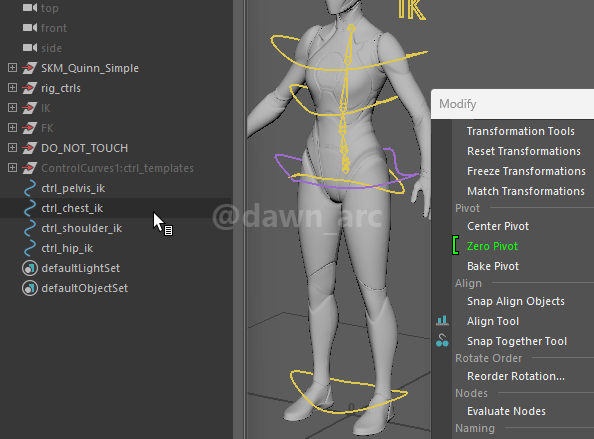Image resolution: width=594 pixels, height=439 pixels.
Task: Select IK node label in outliner
Action: [45, 108]
